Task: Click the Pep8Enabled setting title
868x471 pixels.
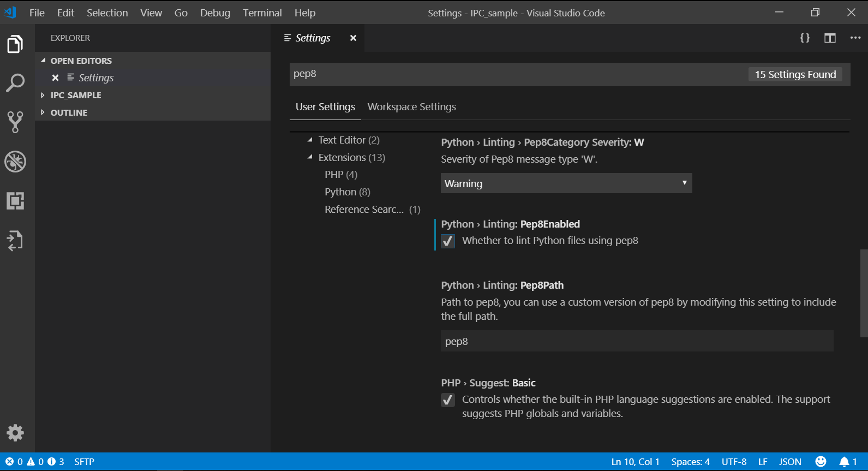Action: [x=511, y=224]
